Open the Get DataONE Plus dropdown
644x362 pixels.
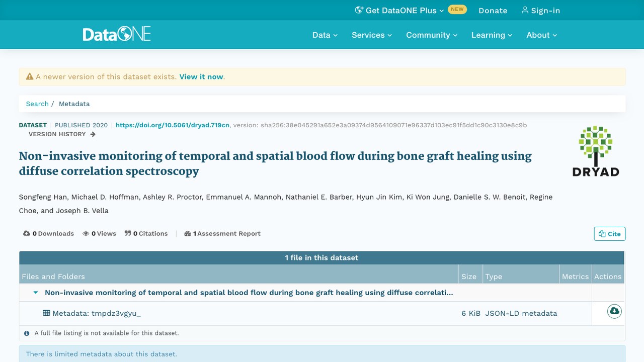399,10
